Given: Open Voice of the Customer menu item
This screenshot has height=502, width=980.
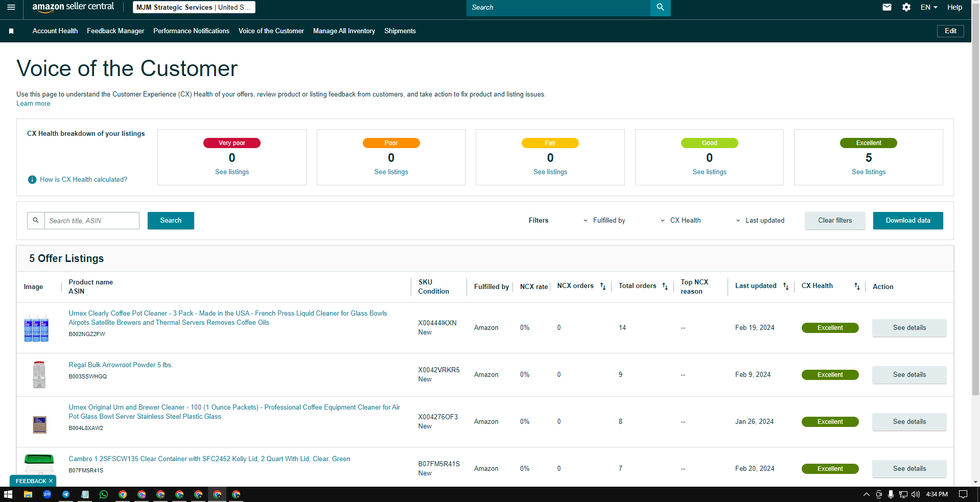Looking at the screenshot, I should [271, 31].
